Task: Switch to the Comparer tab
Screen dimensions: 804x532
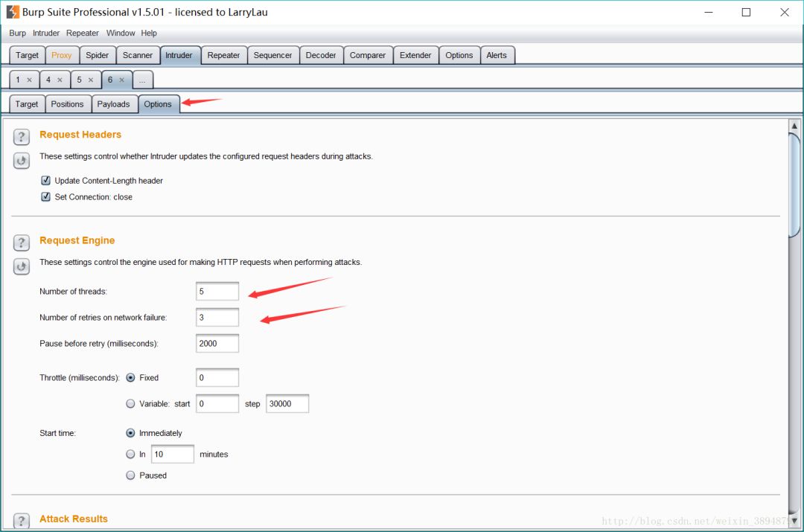Action: (368, 55)
